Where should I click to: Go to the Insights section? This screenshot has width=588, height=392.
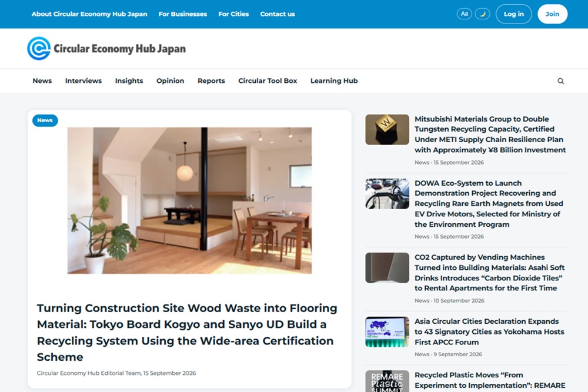pos(129,81)
